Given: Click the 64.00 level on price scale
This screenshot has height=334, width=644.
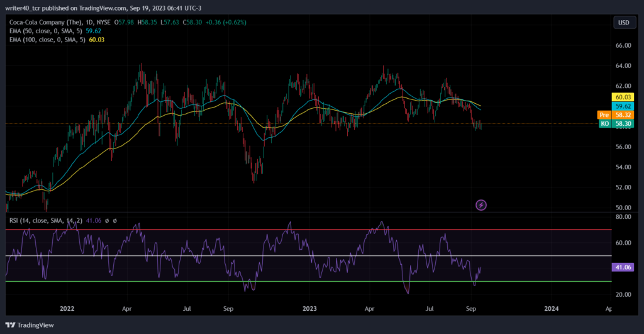Looking at the screenshot, I should click(x=623, y=66).
